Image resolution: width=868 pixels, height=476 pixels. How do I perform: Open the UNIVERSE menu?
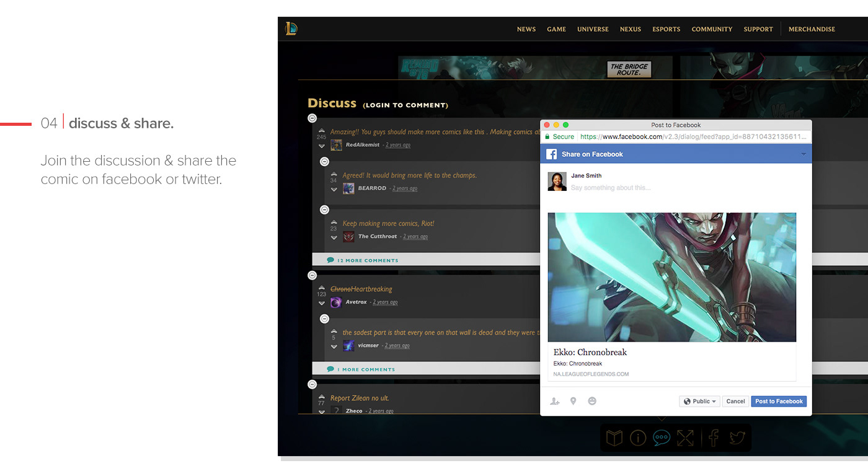pos(593,29)
